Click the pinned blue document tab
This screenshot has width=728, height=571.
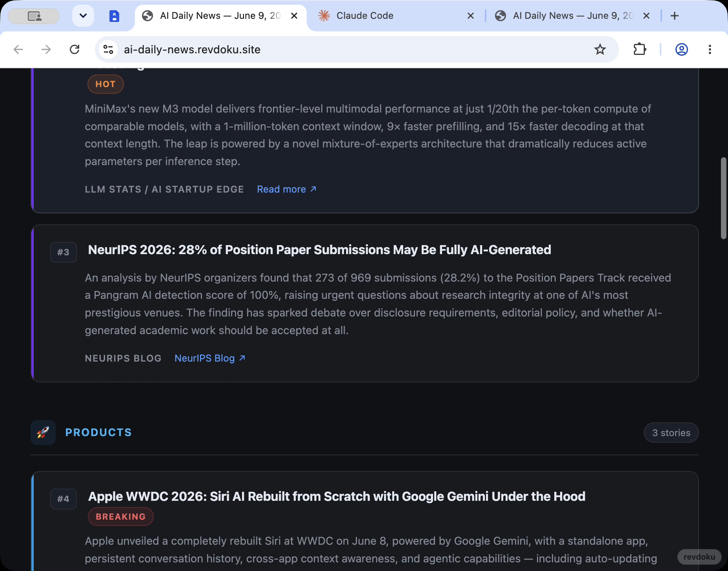tap(114, 16)
